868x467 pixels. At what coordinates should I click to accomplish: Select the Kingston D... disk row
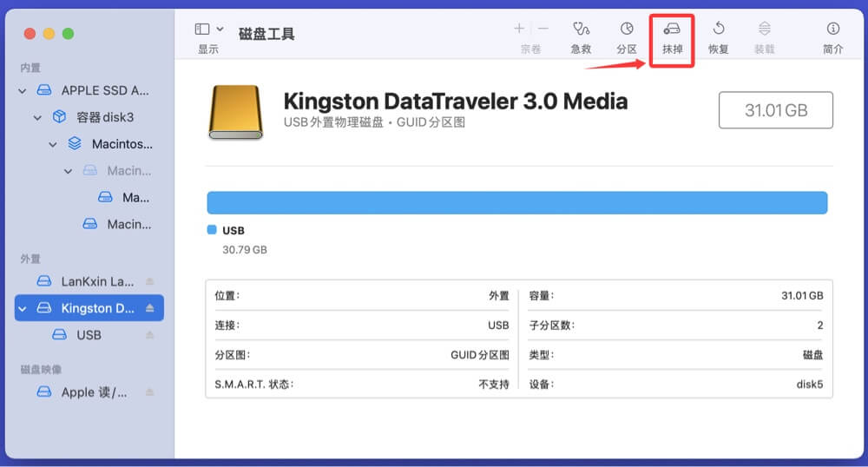(x=89, y=307)
